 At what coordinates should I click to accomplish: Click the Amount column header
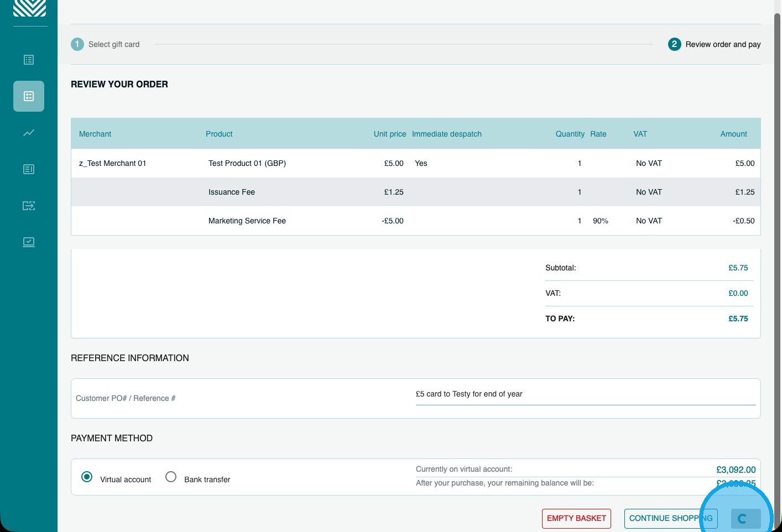[733, 134]
